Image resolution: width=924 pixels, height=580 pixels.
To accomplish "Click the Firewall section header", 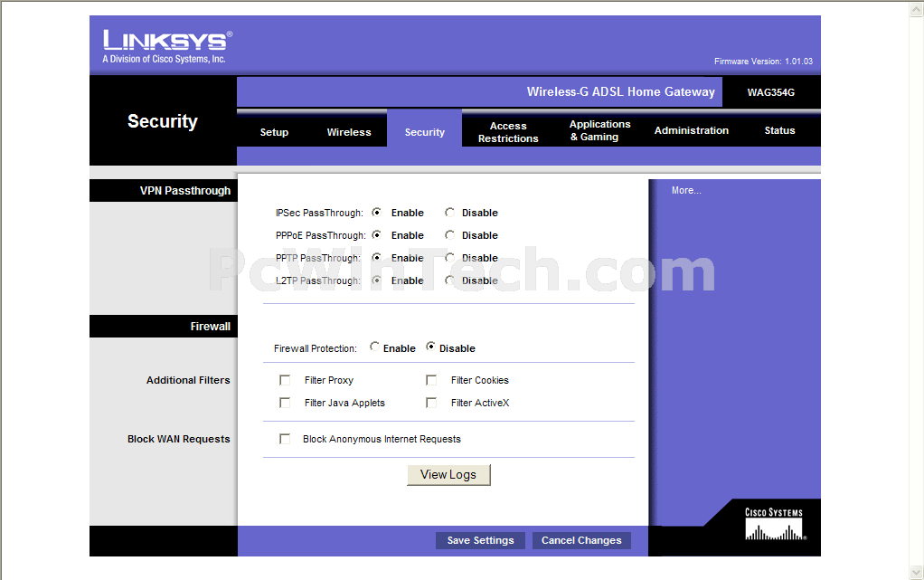I will (211, 327).
